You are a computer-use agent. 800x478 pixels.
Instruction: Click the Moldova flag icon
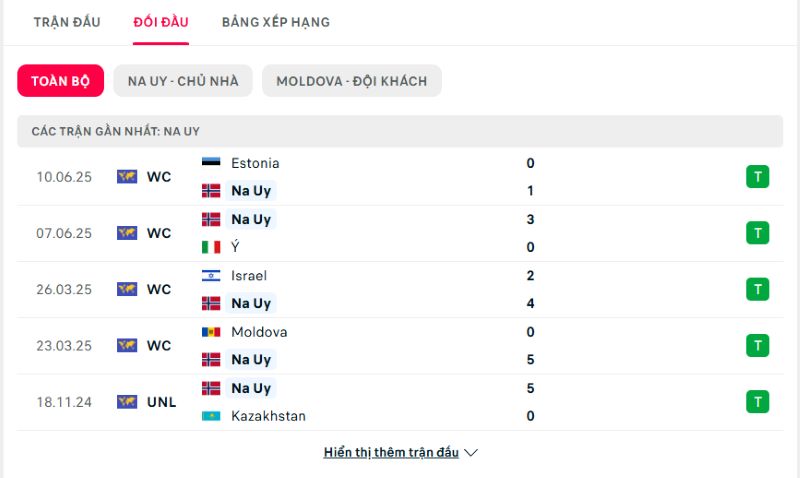tap(211, 332)
